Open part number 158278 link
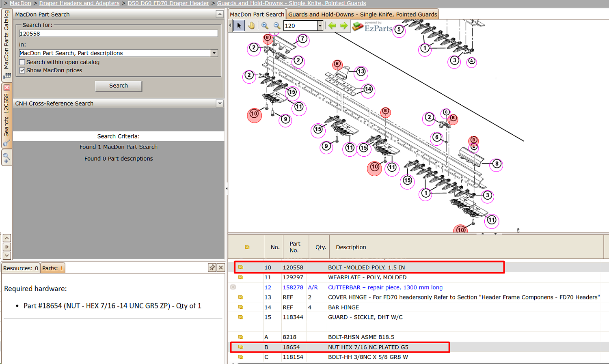The height and width of the screenshot is (364, 609). pyautogui.click(x=293, y=287)
